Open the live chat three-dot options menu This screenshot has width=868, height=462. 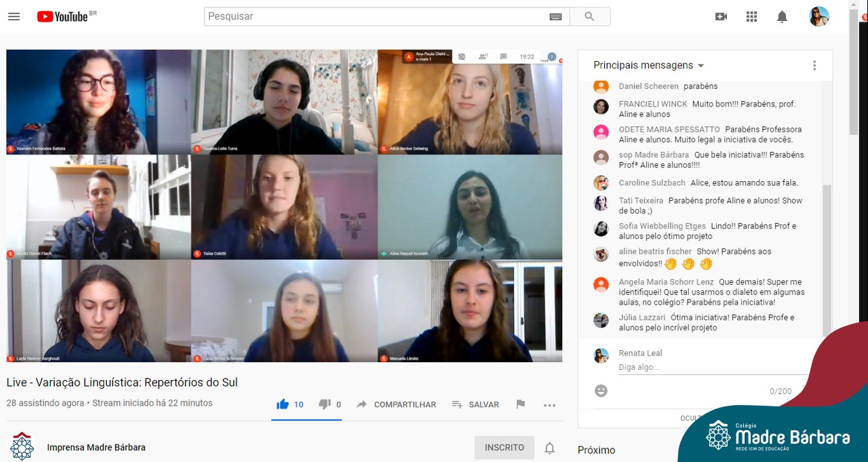point(814,66)
